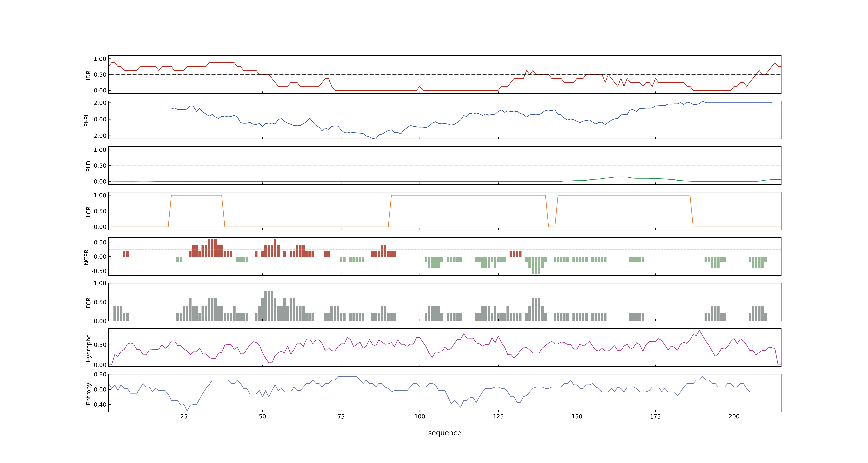Select the x-axis tick label "75"
This screenshot has width=868, height=463.
(341, 416)
